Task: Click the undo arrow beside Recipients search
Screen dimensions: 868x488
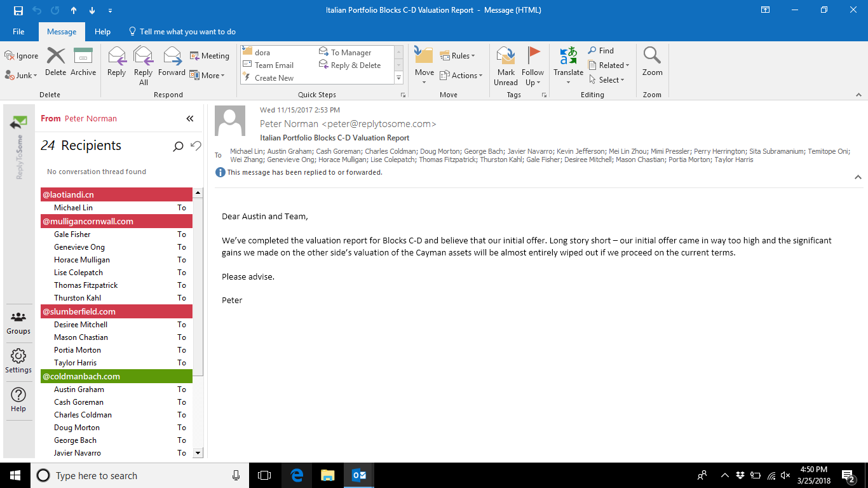Action: click(x=196, y=146)
